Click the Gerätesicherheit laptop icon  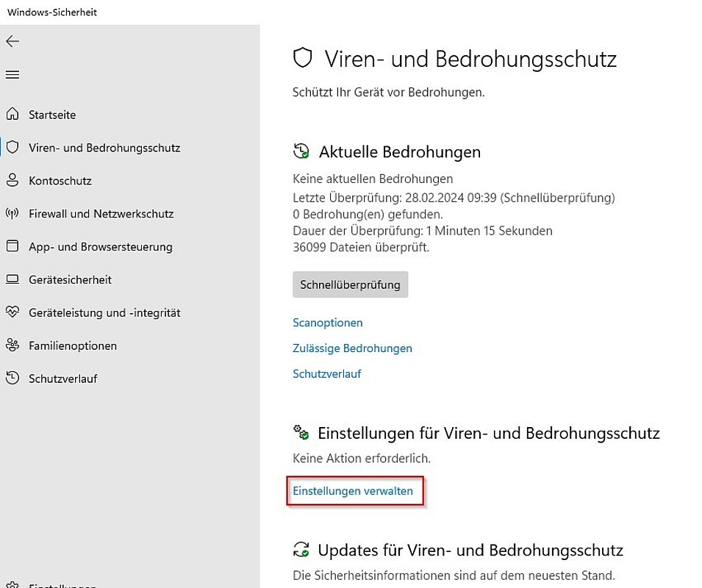tap(12, 279)
